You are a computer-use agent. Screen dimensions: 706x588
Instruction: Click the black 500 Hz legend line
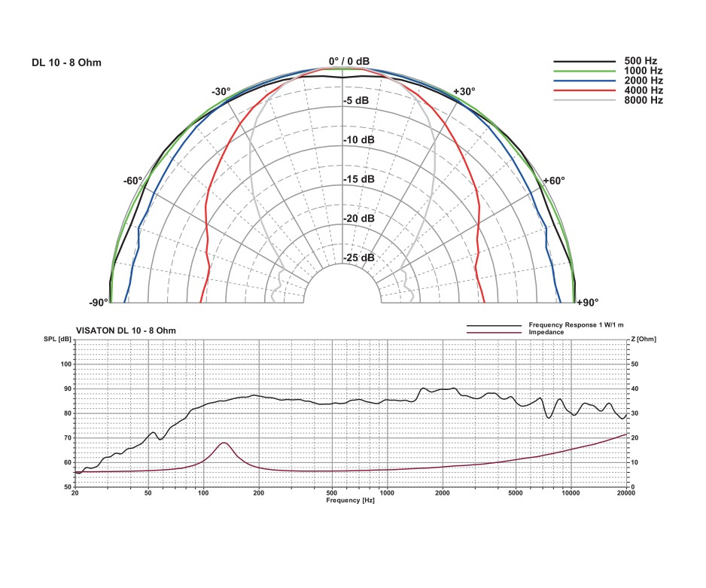[583, 61]
